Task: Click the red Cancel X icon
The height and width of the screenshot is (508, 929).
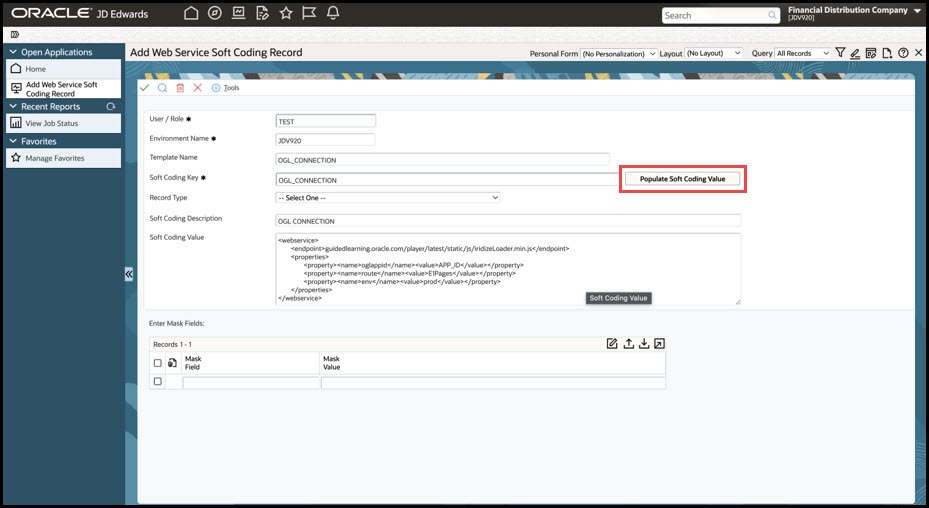Action: coord(197,88)
